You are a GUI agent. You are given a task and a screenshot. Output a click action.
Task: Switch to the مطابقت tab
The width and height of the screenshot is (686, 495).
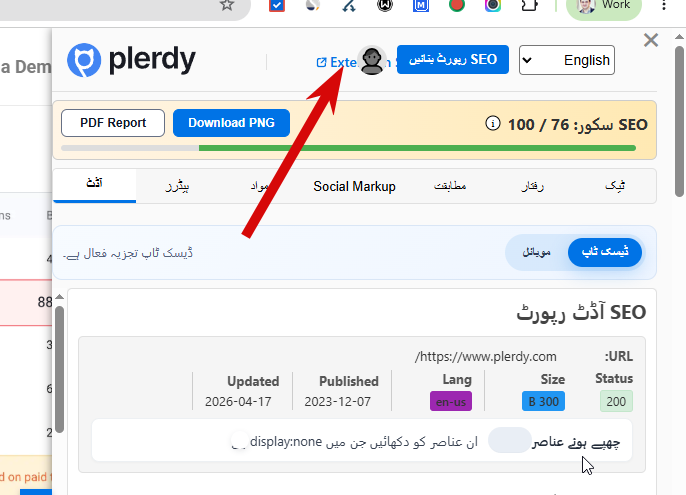450,186
